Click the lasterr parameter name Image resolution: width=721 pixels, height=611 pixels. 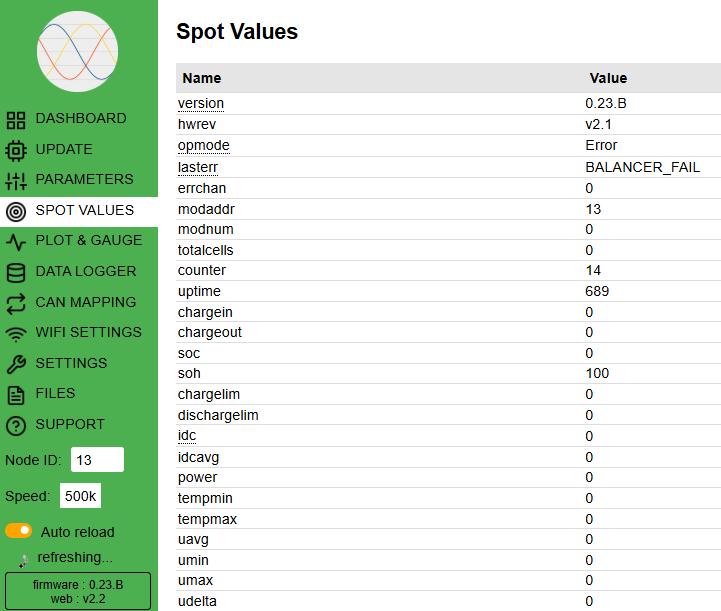point(198,167)
